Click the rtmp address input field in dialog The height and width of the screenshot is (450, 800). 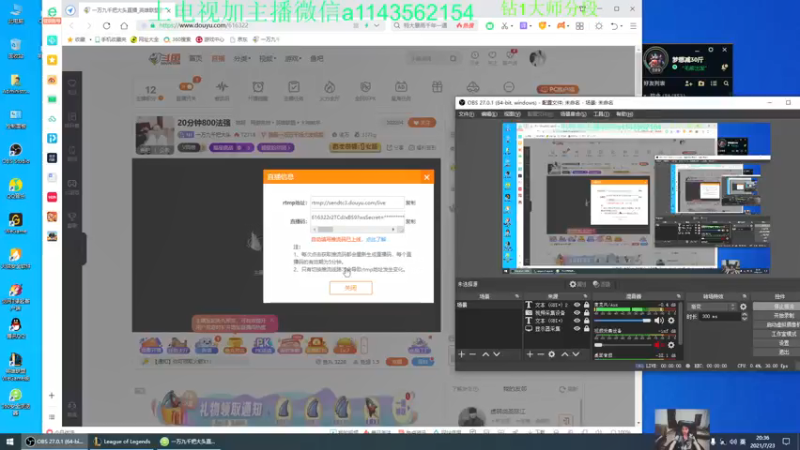[357, 203]
